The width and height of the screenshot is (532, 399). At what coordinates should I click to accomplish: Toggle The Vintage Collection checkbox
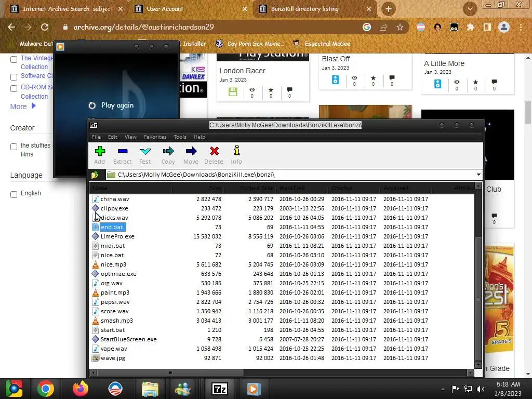14,60
